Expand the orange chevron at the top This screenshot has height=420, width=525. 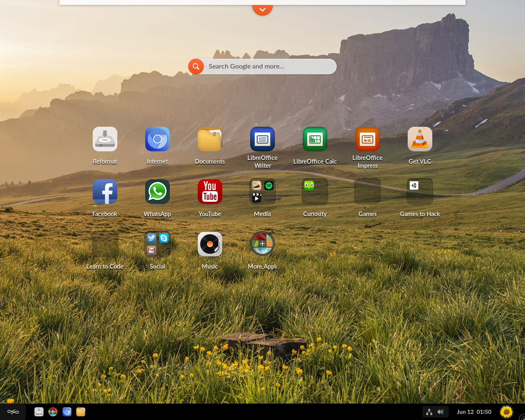click(x=262, y=9)
